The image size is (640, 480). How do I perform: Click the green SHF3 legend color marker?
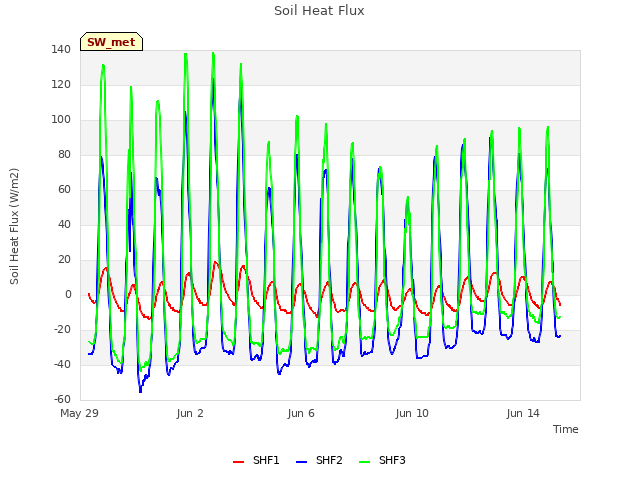point(364,462)
